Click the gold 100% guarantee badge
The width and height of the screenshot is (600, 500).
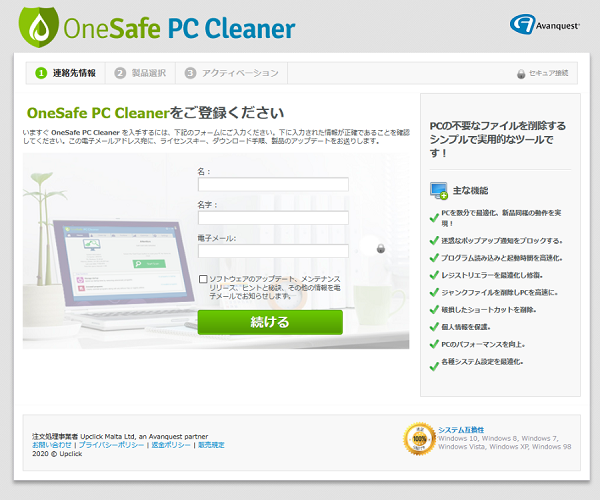coord(419,439)
